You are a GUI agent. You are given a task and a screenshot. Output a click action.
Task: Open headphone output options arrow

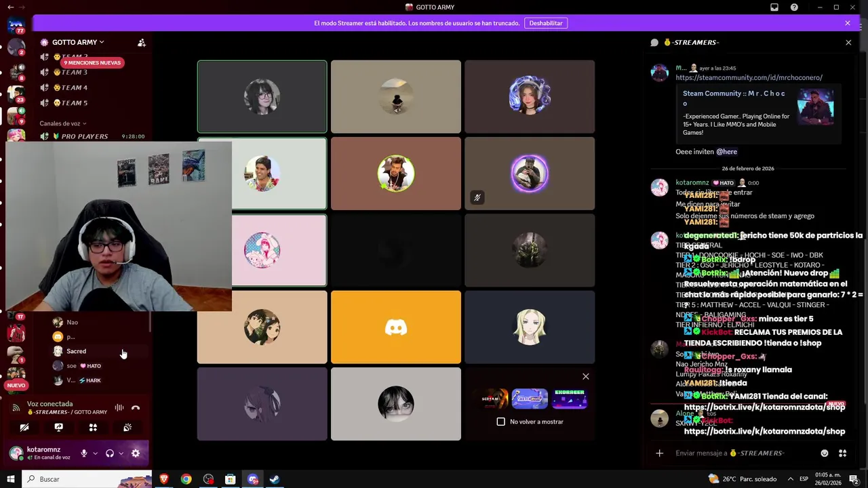[x=121, y=453]
